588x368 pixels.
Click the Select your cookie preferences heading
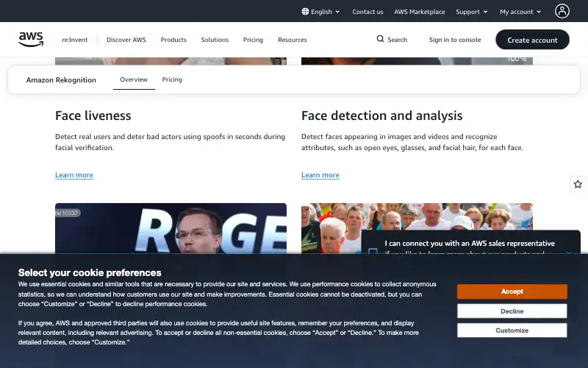click(x=90, y=272)
